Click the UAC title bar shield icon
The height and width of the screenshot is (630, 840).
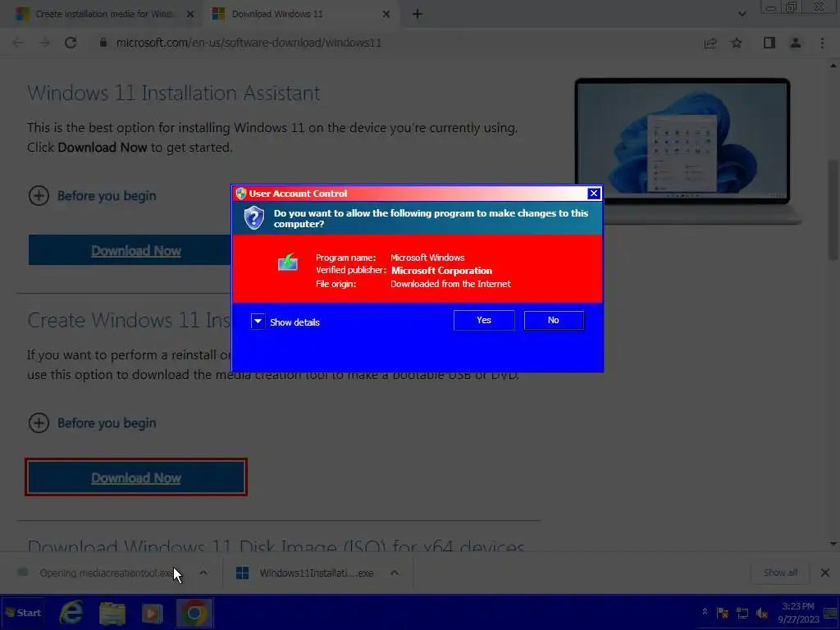coord(241,194)
